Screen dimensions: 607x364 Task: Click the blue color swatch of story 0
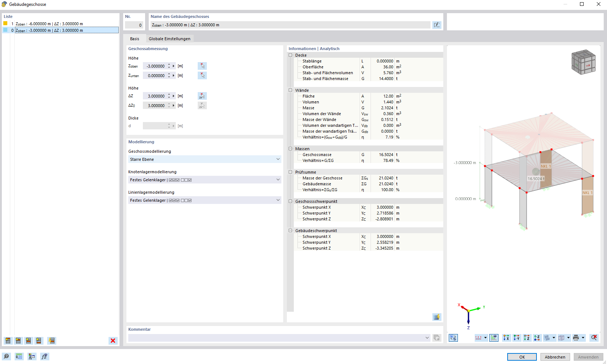pos(5,30)
